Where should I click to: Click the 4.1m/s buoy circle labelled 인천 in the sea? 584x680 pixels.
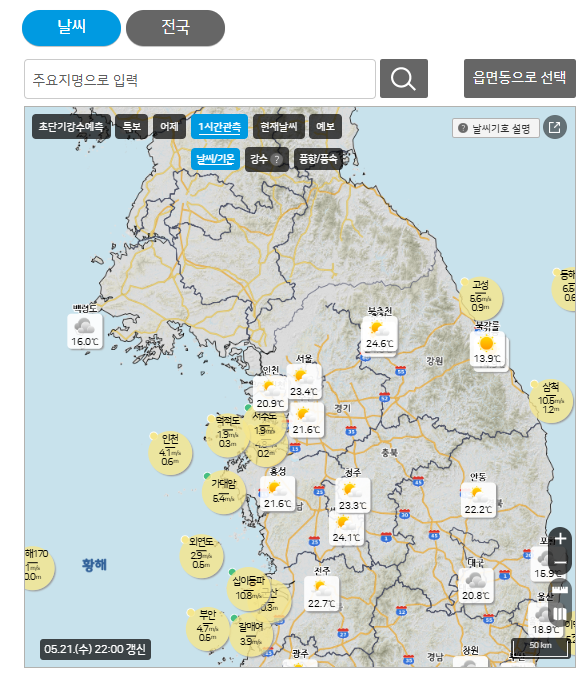(170, 453)
